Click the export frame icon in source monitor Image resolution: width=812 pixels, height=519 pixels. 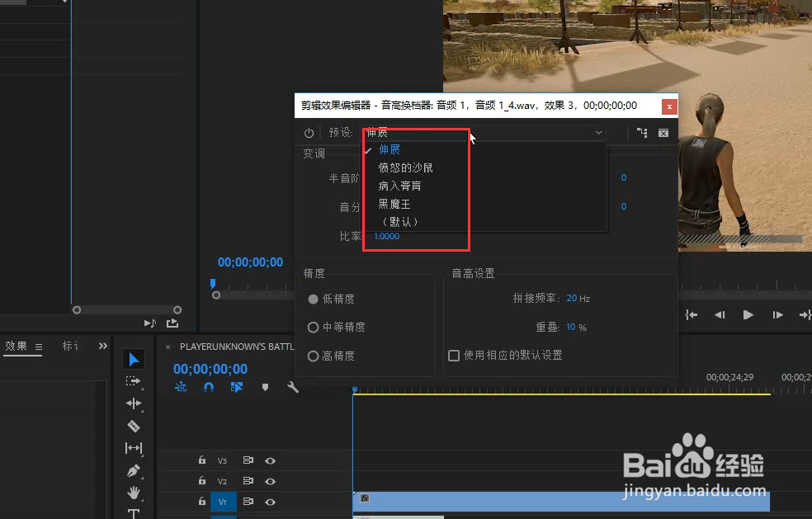pyautogui.click(x=172, y=323)
